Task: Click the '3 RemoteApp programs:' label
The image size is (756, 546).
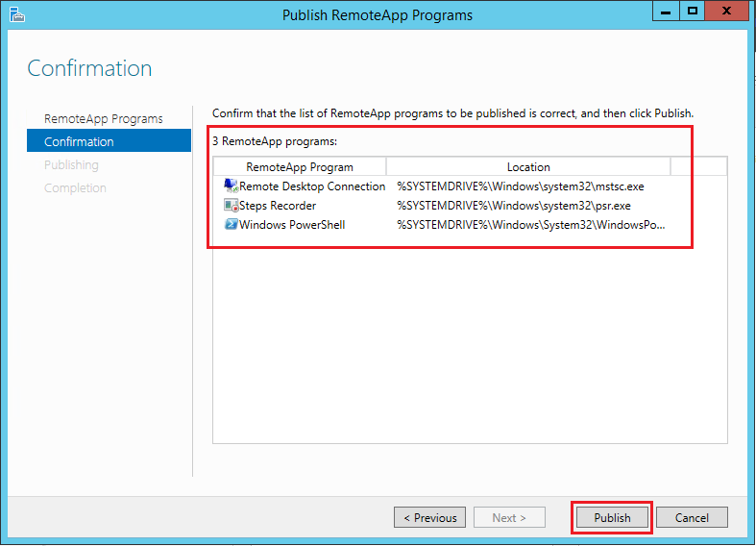Action: point(275,141)
